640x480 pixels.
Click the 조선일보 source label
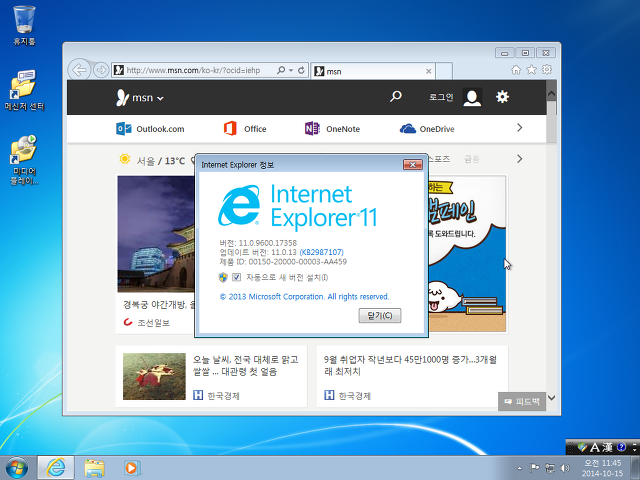(x=153, y=323)
